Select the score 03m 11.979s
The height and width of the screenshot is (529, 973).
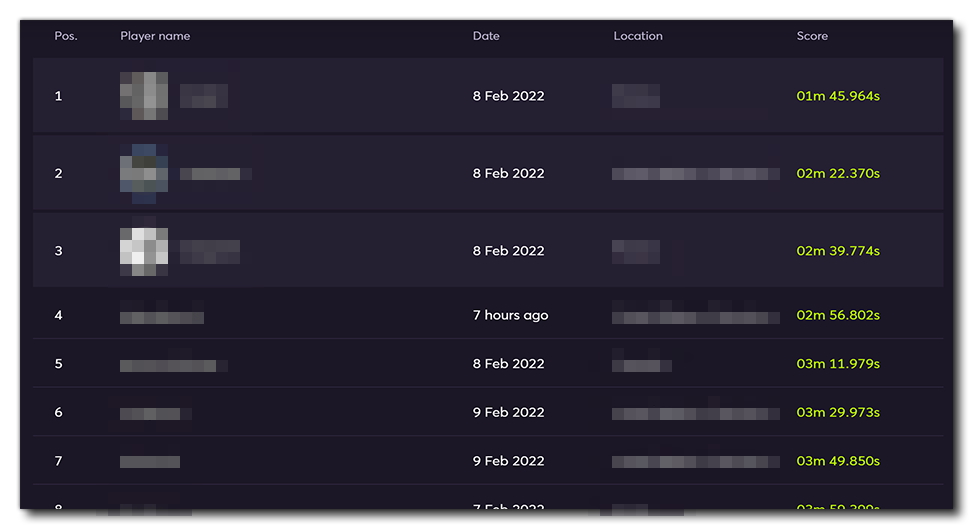click(838, 364)
